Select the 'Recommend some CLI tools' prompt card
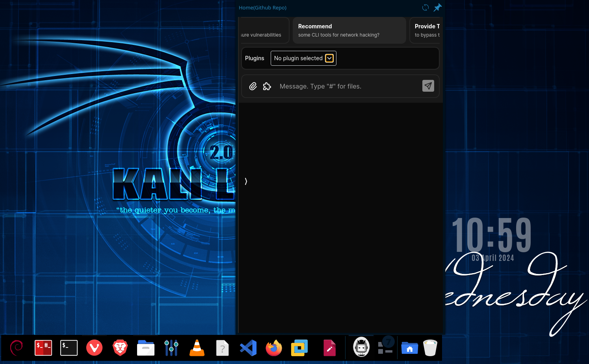This screenshot has width=589, height=364. (349, 30)
